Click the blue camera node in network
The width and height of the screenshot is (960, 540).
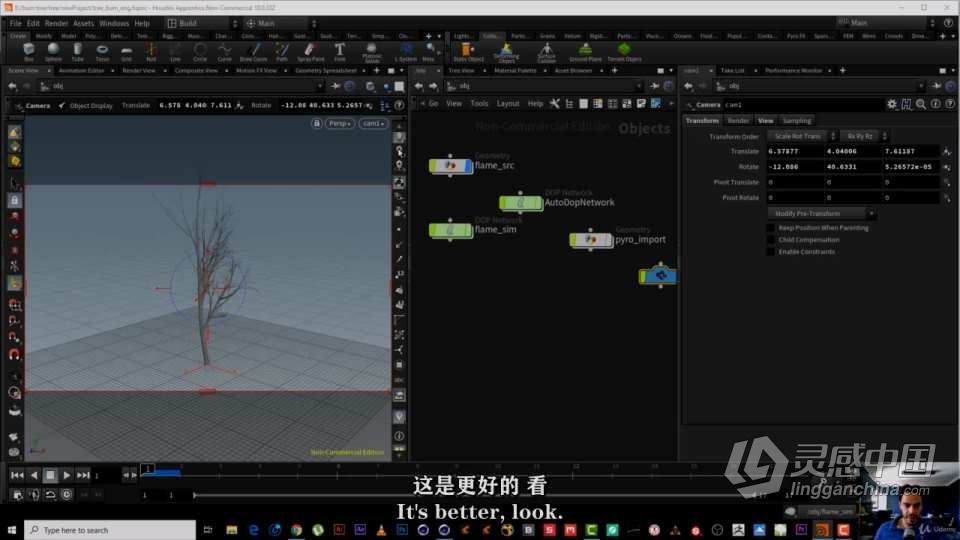coord(658,276)
